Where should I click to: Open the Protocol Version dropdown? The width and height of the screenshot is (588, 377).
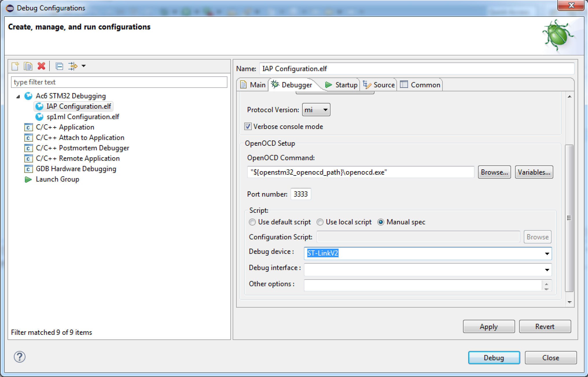click(316, 110)
